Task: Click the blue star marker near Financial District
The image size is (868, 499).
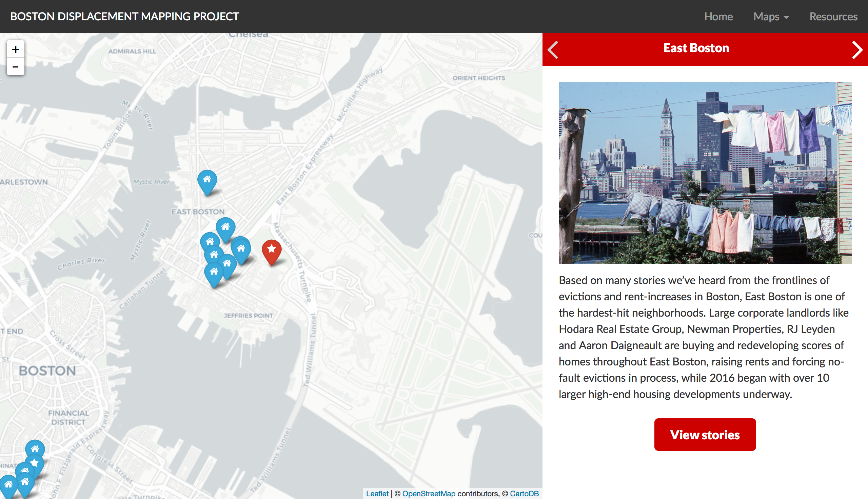Action: pos(35,463)
